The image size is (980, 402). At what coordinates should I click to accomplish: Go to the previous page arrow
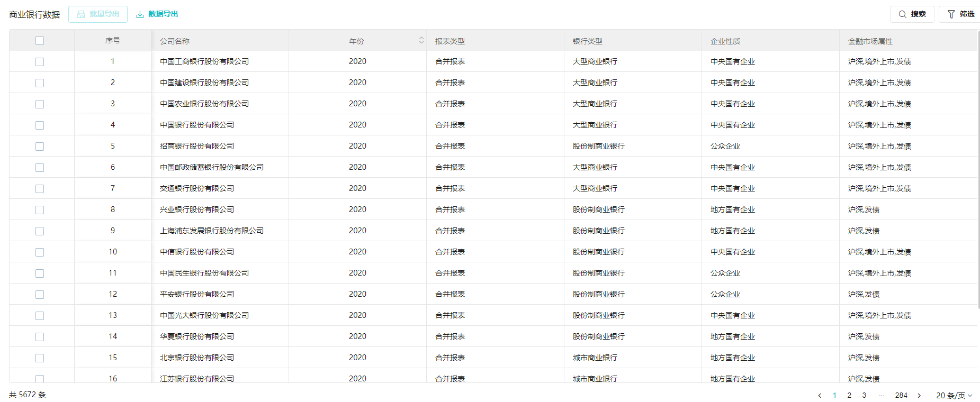click(820, 395)
